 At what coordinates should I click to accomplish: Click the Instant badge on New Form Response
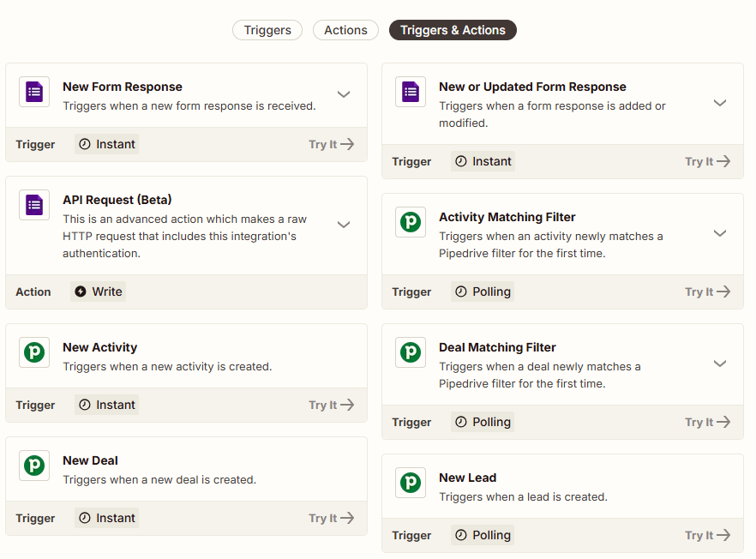(x=105, y=144)
